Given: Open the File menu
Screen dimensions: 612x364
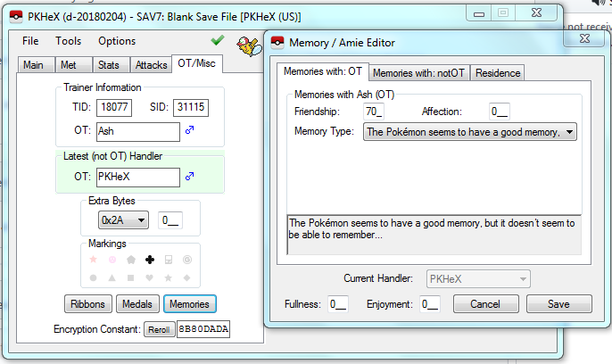Looking at the screenshot, I should (x=30, y=41).
